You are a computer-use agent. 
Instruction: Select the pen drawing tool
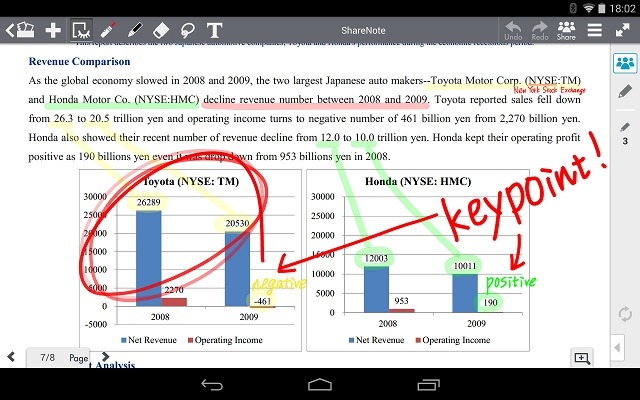[135, 30]
